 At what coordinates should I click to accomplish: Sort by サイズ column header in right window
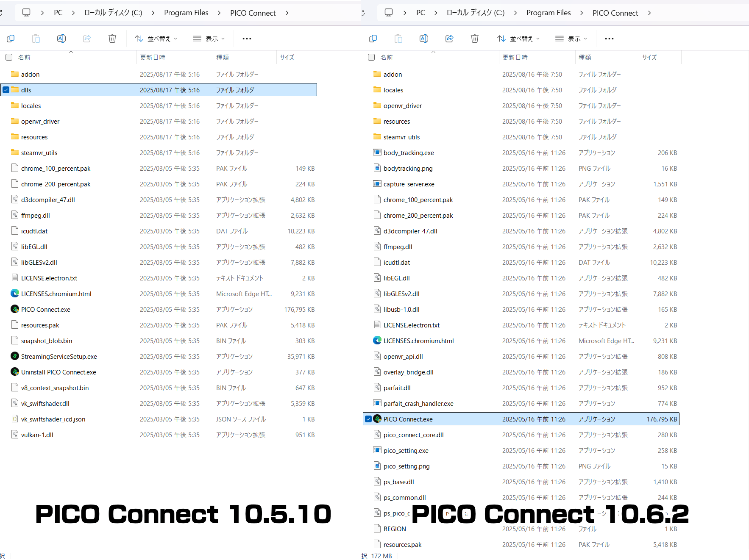coord(649,57)
